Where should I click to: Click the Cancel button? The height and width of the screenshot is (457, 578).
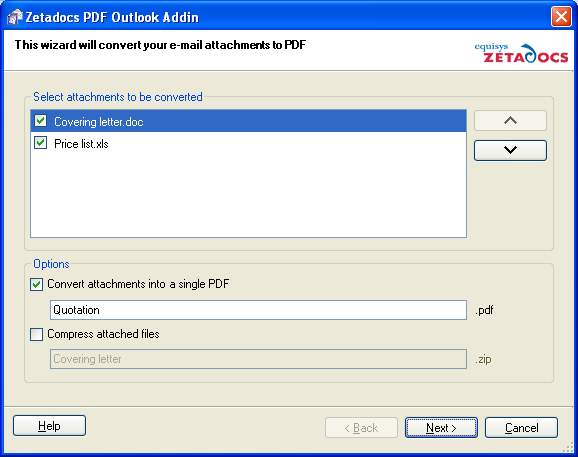pyautogui.click(x=521, y=428)
